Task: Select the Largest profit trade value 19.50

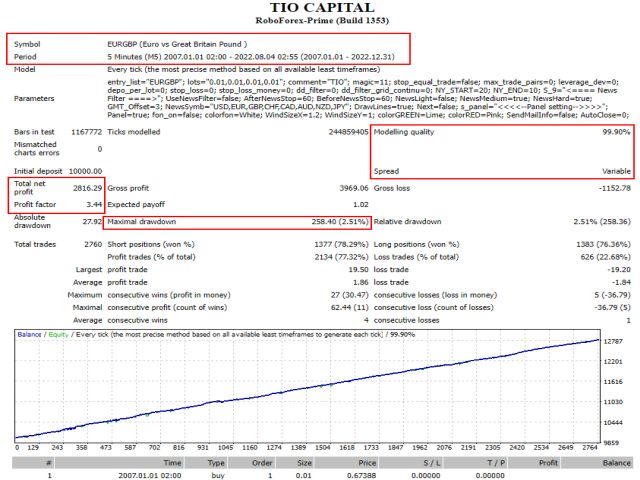Action: pyautogui.click(x=358, y=270)
